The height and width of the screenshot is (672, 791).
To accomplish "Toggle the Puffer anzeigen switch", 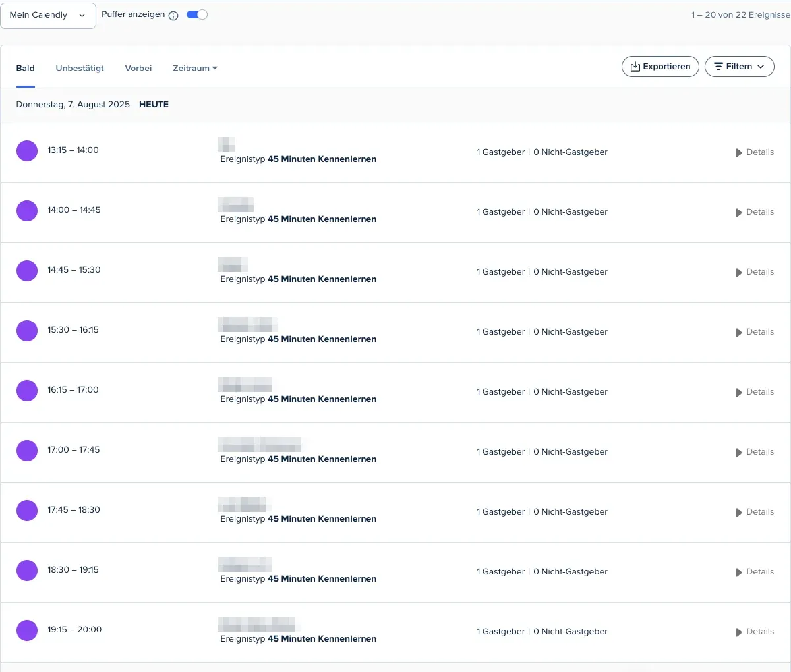I will (x=197, y=14).
